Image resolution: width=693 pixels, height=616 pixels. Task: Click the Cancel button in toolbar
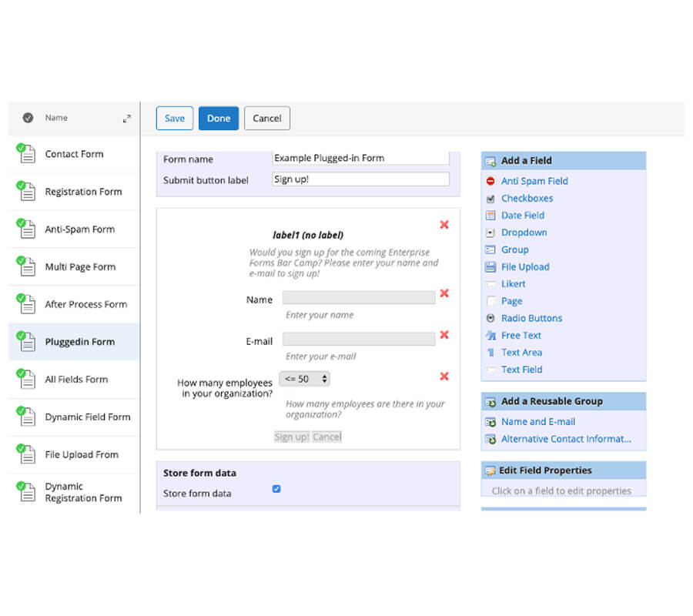pos(267,118)
